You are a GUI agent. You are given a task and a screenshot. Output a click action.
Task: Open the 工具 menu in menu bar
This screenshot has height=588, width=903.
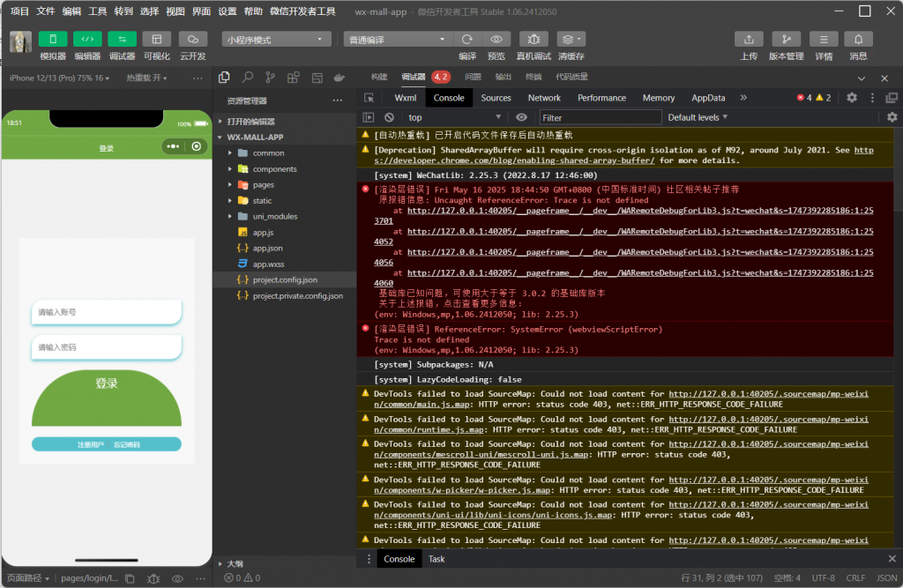coord(98,11)
